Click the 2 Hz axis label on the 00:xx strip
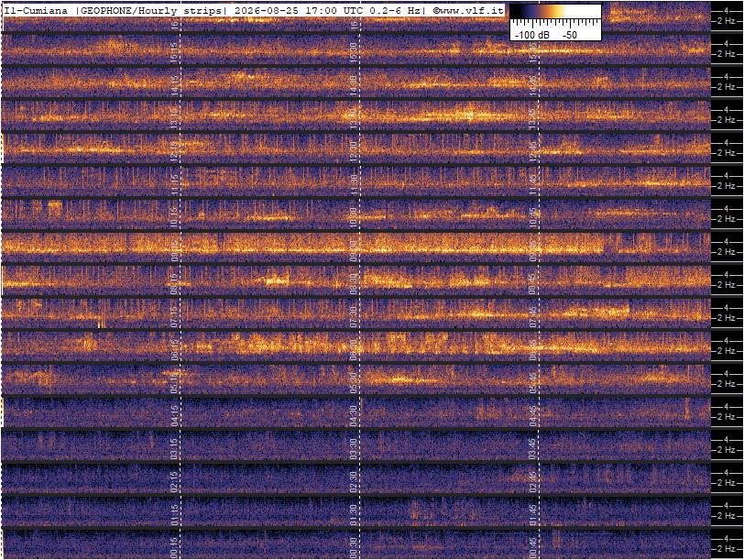This screenshot has width=744, height=560. tap(726, 549)
